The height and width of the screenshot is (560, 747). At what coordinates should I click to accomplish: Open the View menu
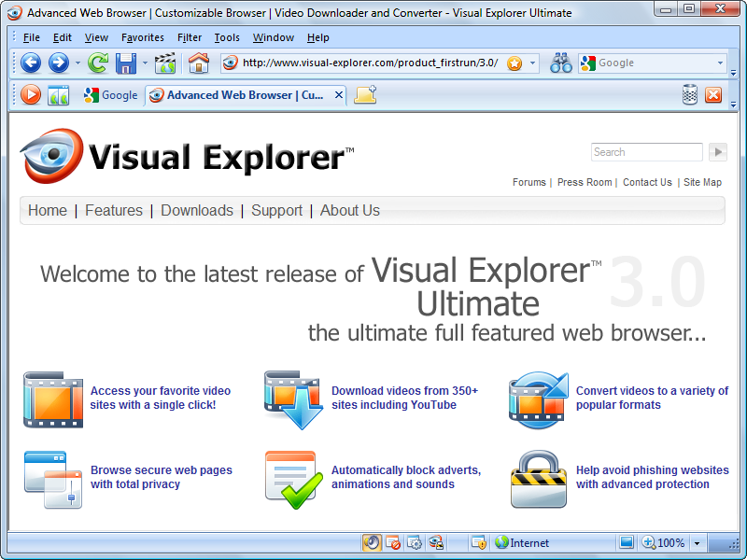pyautogui.click(x=96, y=37)
